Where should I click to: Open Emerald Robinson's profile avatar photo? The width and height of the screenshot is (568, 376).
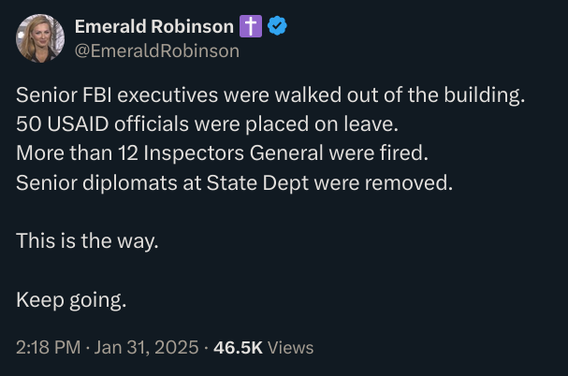click(40, 38)
